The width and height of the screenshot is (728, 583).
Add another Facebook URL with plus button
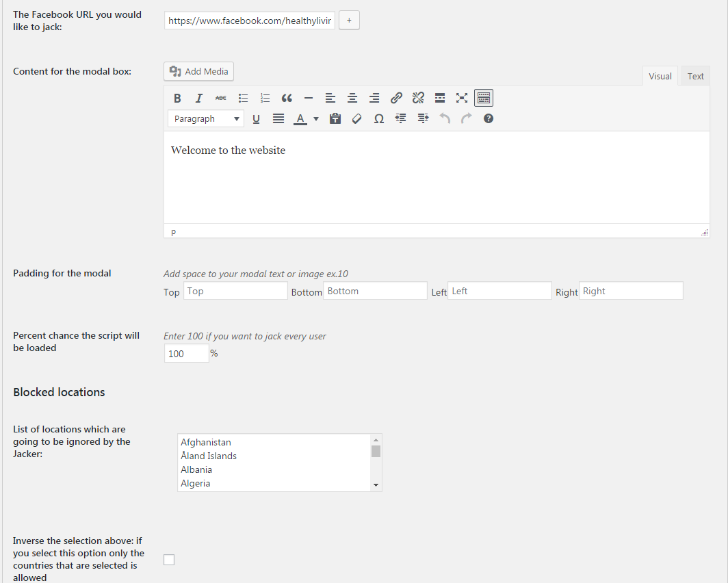click(349, 21)
